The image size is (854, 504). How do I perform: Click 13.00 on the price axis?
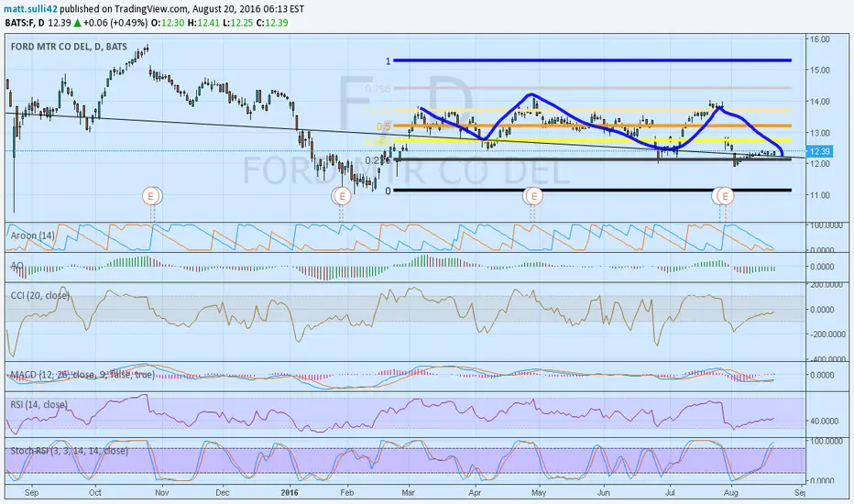[820, 133]
